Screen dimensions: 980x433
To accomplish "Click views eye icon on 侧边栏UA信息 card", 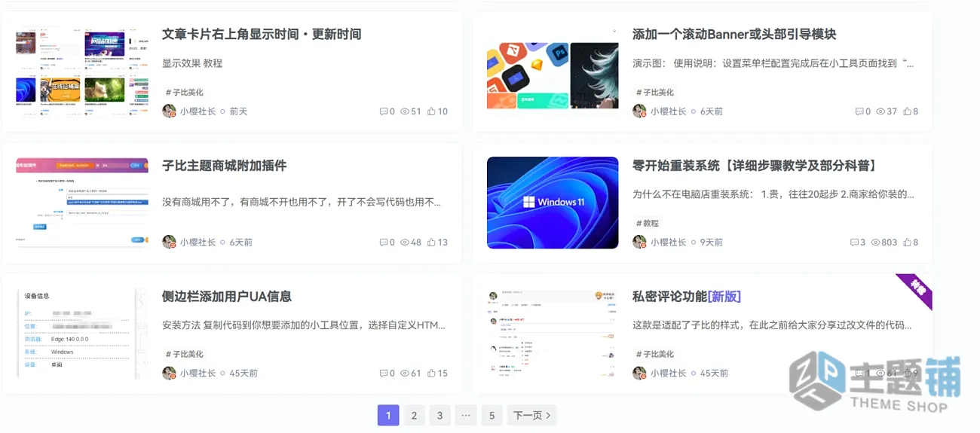I will point(405,374).
